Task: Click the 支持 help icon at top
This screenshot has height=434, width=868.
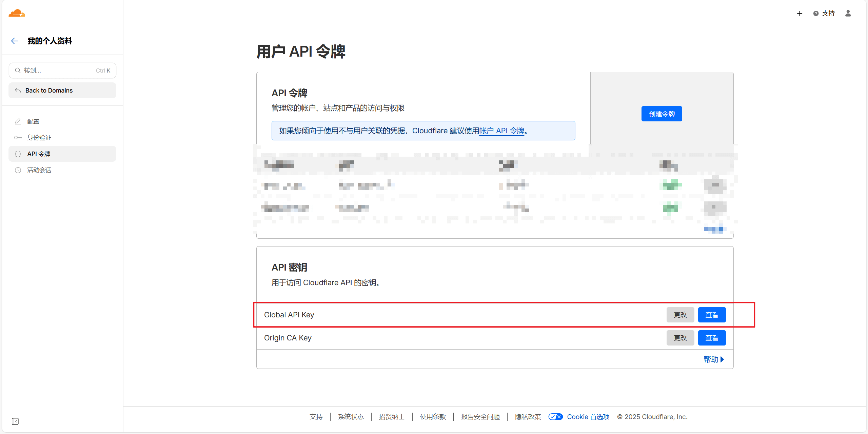Action: (x=816, y=14)
